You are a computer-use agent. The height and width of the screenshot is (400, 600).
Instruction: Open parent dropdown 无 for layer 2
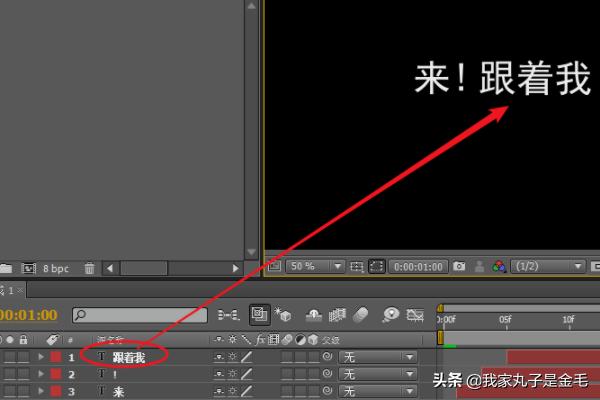(x=377, y=374)
